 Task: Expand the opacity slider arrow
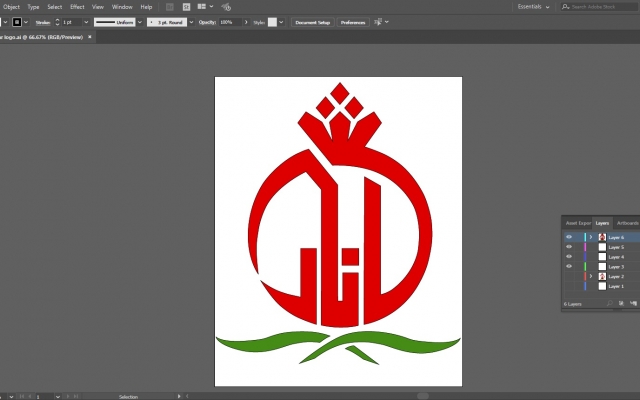(x=246, y=22)
